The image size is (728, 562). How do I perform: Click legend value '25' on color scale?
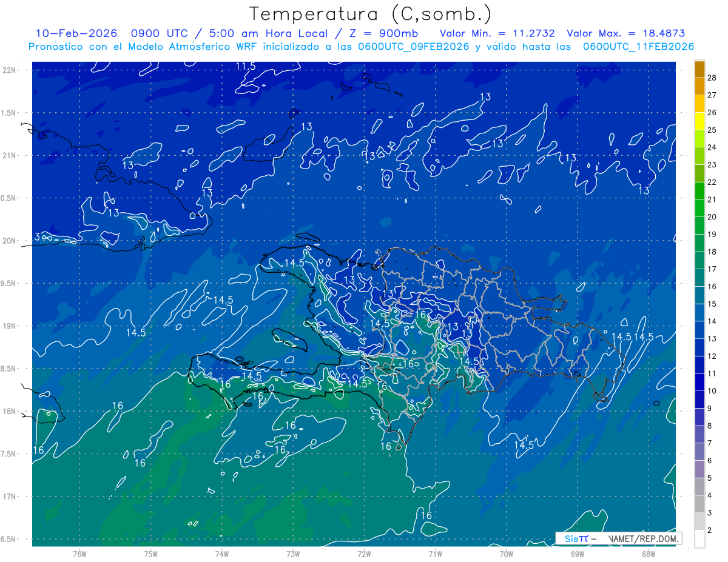(712, 130)
